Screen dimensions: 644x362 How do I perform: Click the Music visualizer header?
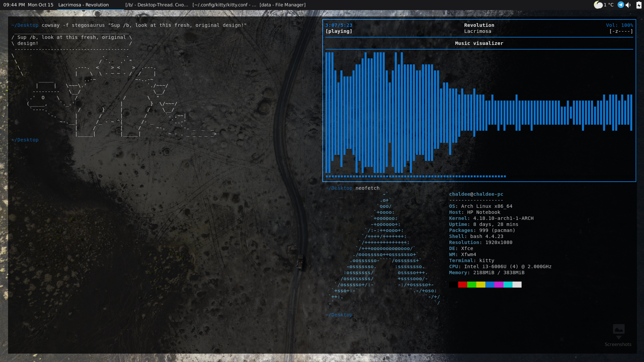[479, 43]
